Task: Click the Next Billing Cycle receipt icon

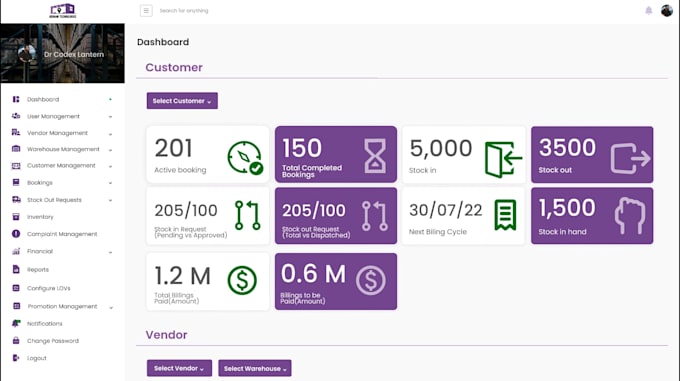Action: coord(505,215)
